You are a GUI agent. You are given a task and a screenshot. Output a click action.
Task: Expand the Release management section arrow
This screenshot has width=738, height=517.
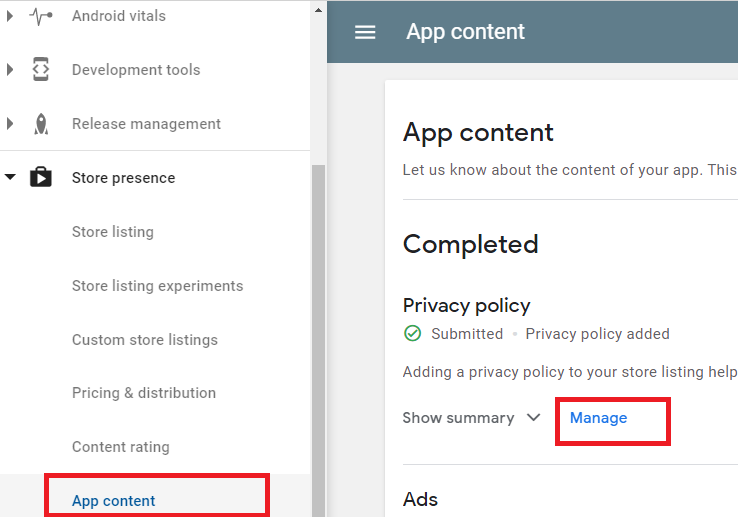tap(11, 124)
